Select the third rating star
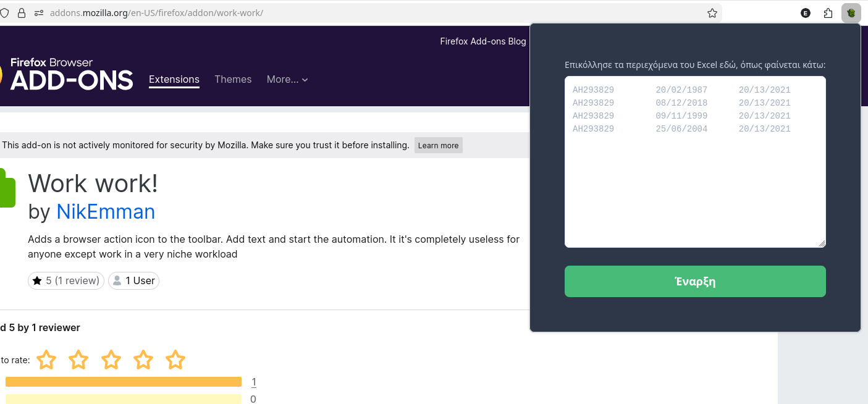 coord(111,360)
